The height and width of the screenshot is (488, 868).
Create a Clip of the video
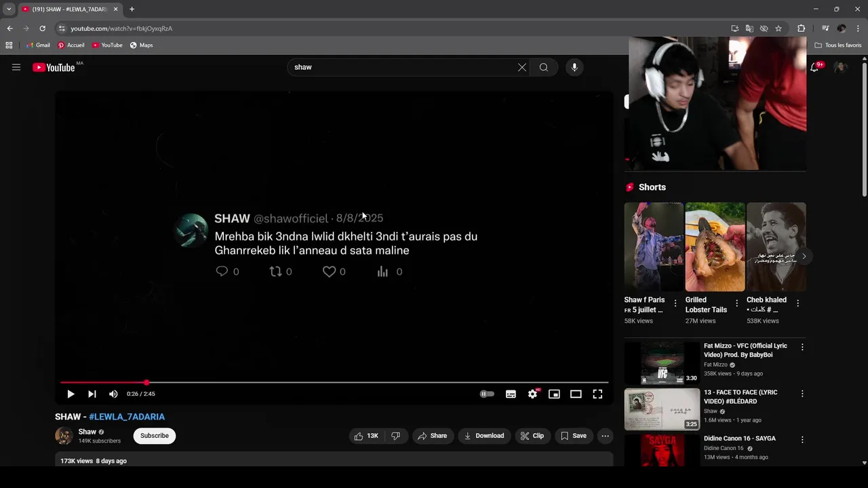point(532,436)
